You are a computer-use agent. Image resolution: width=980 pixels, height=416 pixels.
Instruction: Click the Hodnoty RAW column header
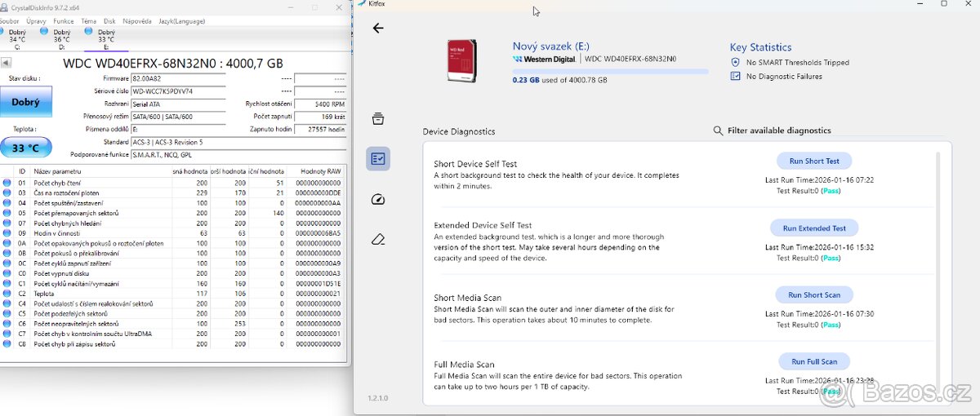click(319, 171)
